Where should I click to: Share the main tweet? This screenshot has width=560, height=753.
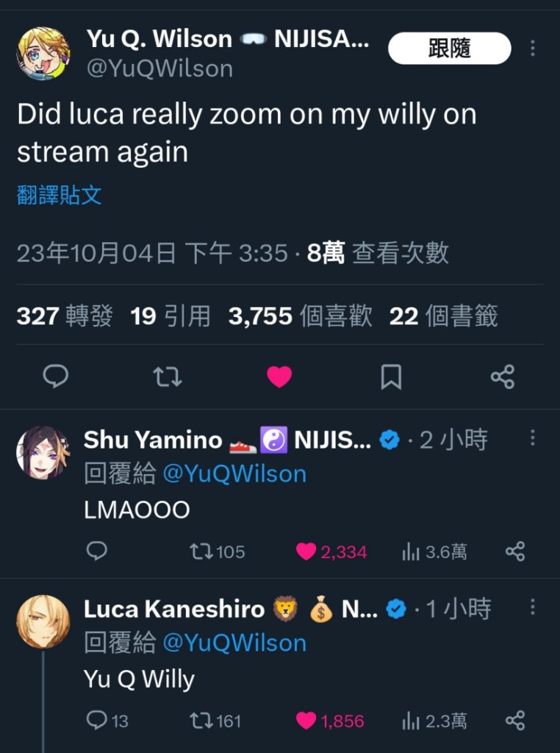pyautogui.click(x=503, y=376)
